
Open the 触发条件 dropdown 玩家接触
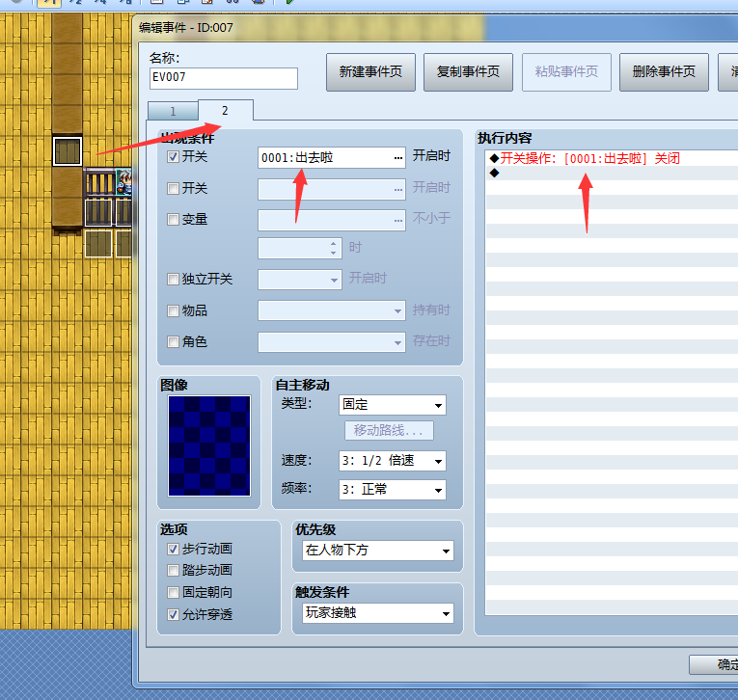[x=377, y=613]
